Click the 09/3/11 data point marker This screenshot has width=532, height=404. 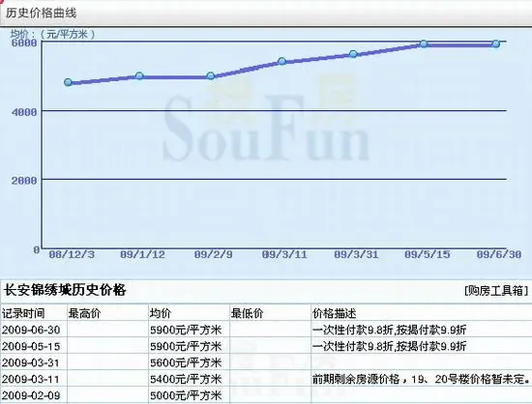point(281,61)
